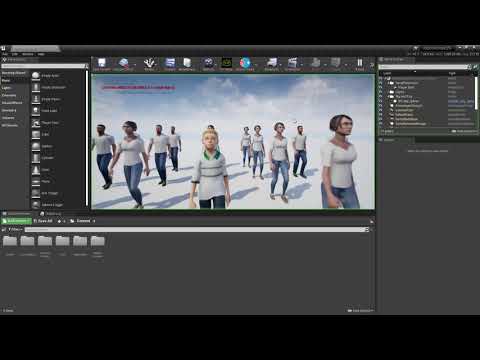Open the Volumes category
Screen dimensions: 480x360
[x=15, y=118]
